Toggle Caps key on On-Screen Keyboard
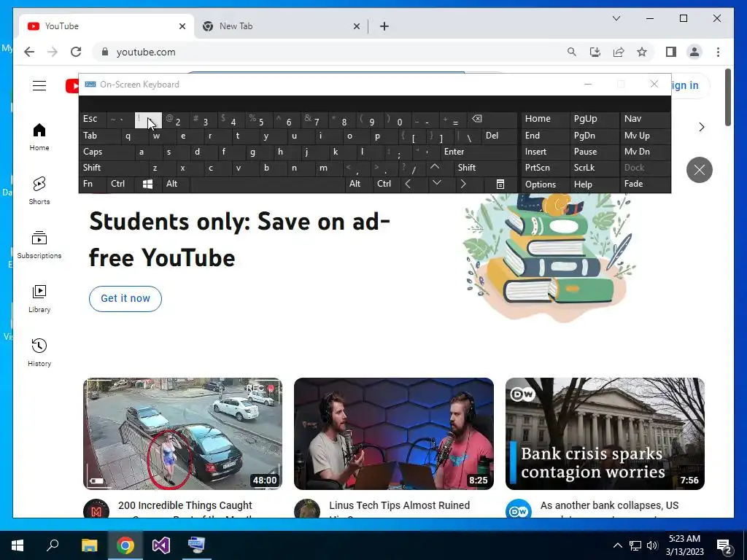Image resolution: width=747 pixels, height=560 pixels. 107,152
